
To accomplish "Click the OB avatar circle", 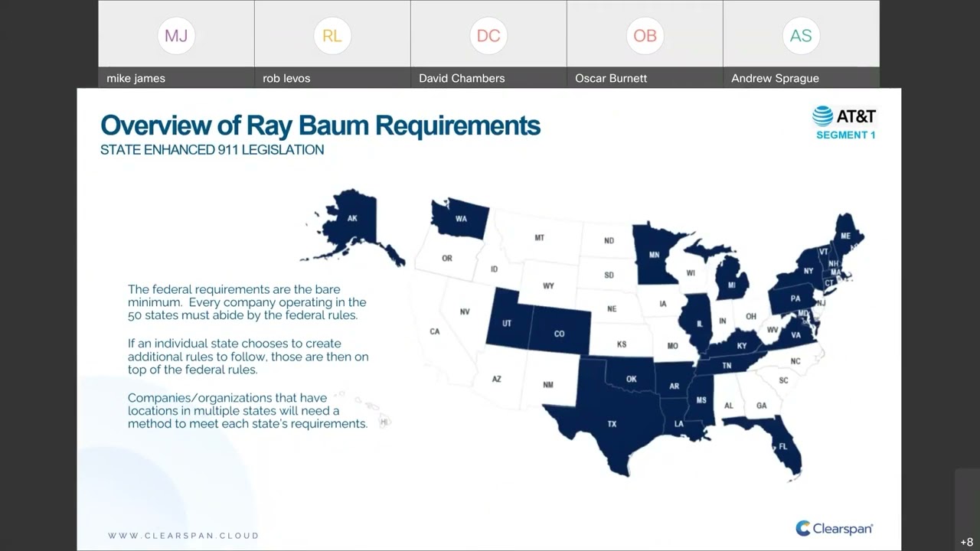I will click(x=645, y=35).
